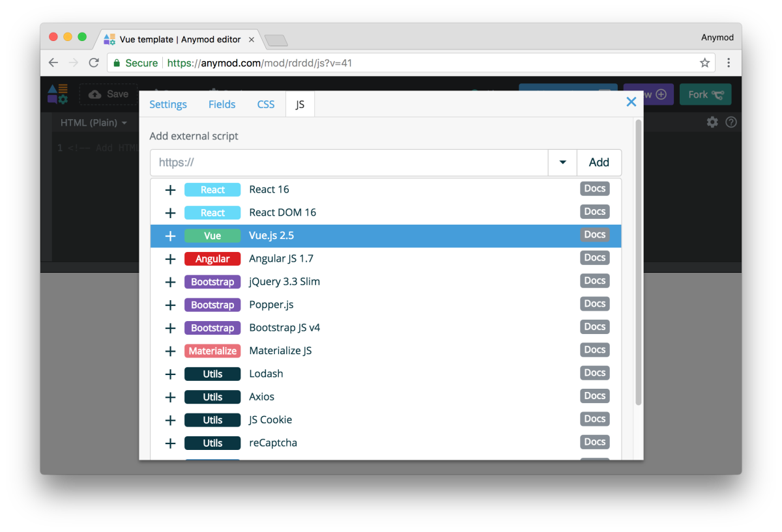Open Docs for Materialize JS

pyautogui.click(x=595, y=350)
